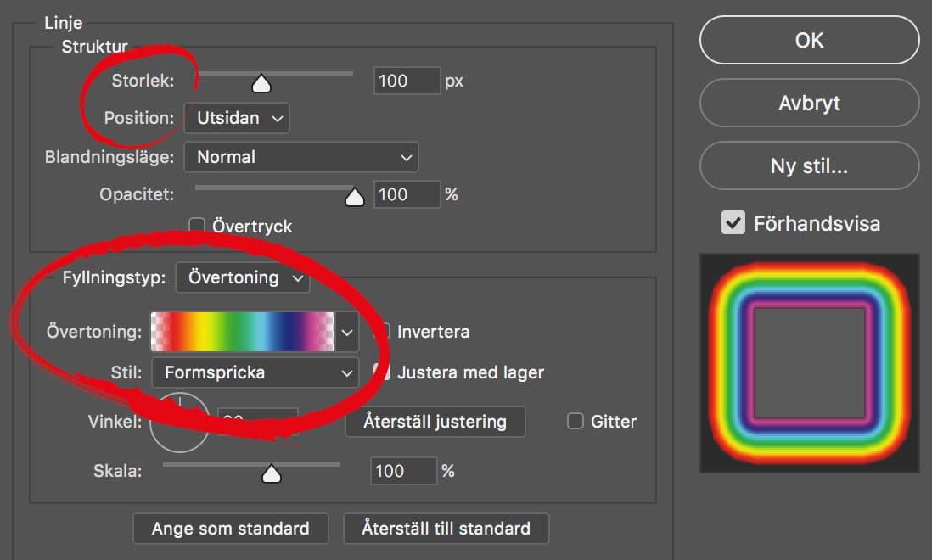Image resolution: width=932 pixels, height=560 pixels.
Task: Open the Blandningsläge dropdown set to Normal
Action: (x=300, y=157)
